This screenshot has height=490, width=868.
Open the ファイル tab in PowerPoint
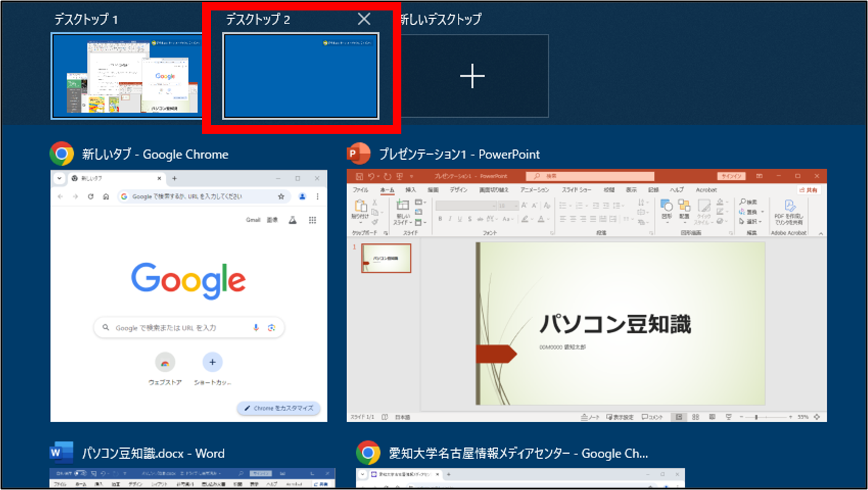click(361, 190)
